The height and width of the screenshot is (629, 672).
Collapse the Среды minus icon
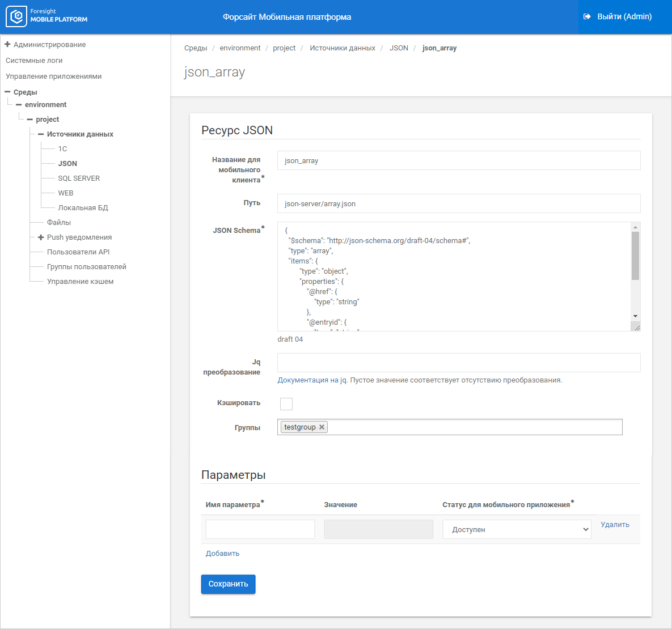[7, 92]
